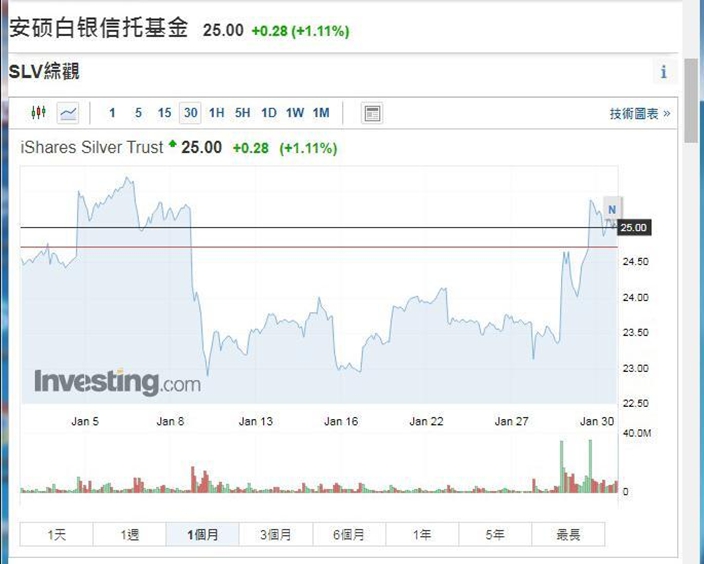Switch interval to 1D
Viewport: 704px width, 564px height.
[x=268, y=113]
